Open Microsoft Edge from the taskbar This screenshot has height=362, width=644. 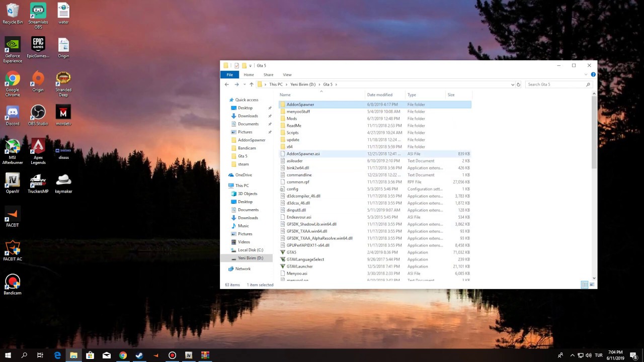click(57, 355)
